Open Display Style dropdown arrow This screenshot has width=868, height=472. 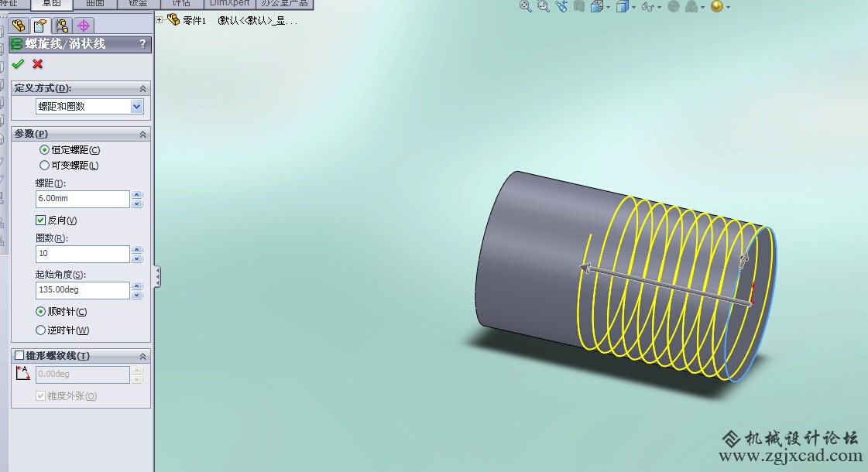click(x=633, y=7)
